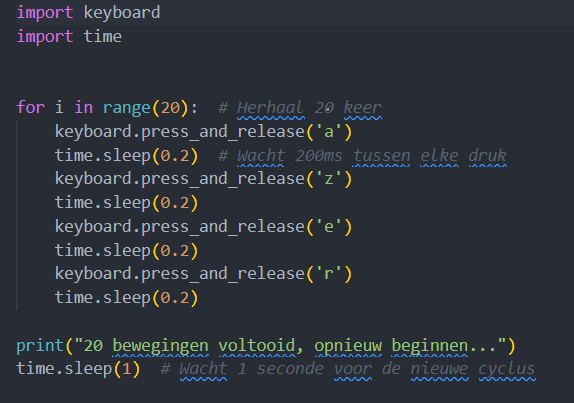
Task: Click the word "beginnen" in the print string
Action: (429, 346)
